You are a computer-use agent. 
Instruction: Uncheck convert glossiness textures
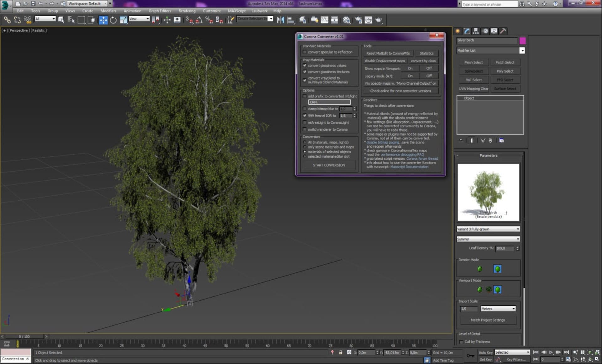304,72
